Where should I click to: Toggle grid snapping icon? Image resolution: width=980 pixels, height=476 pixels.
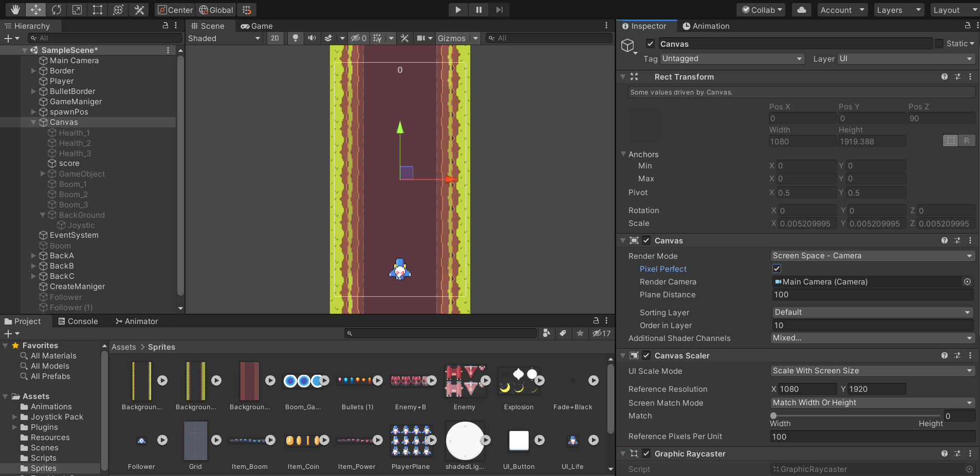coord(247,10)
